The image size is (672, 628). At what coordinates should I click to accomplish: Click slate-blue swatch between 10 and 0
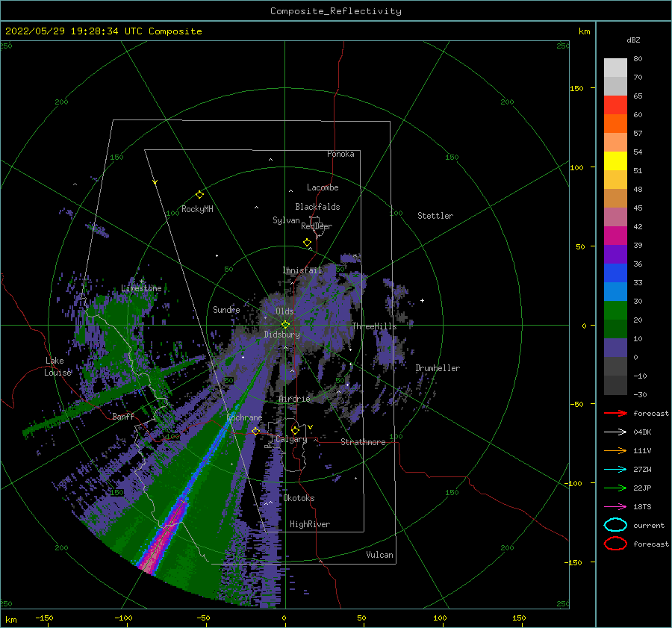coord(615,348)
